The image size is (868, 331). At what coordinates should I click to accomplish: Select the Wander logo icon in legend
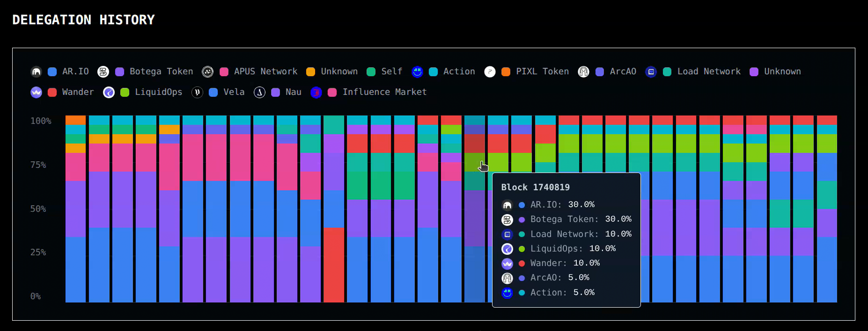pos(36,92)
